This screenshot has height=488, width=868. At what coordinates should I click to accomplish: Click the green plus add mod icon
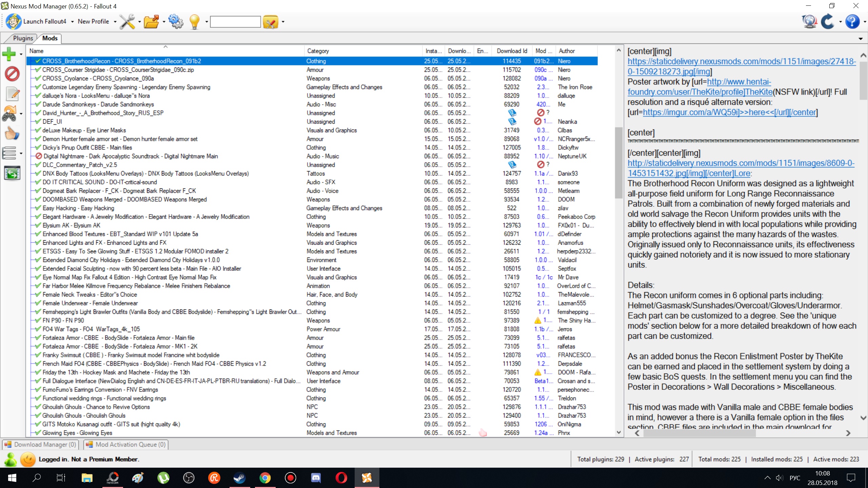(x=9, y=54)
